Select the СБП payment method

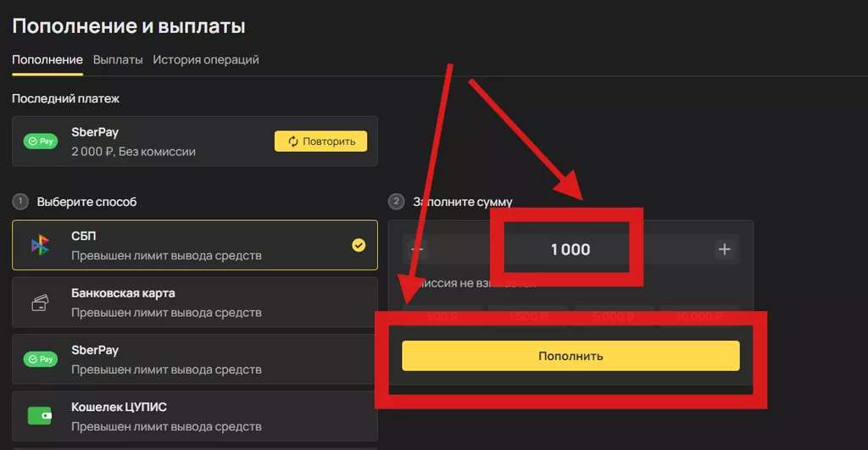195,245
